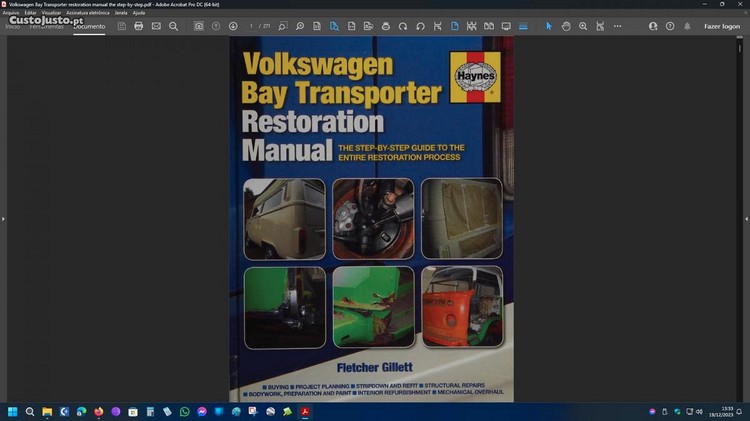Activate the arrow selection tool
The width and height of the screenshot is (750, 421).
point(548,26)
